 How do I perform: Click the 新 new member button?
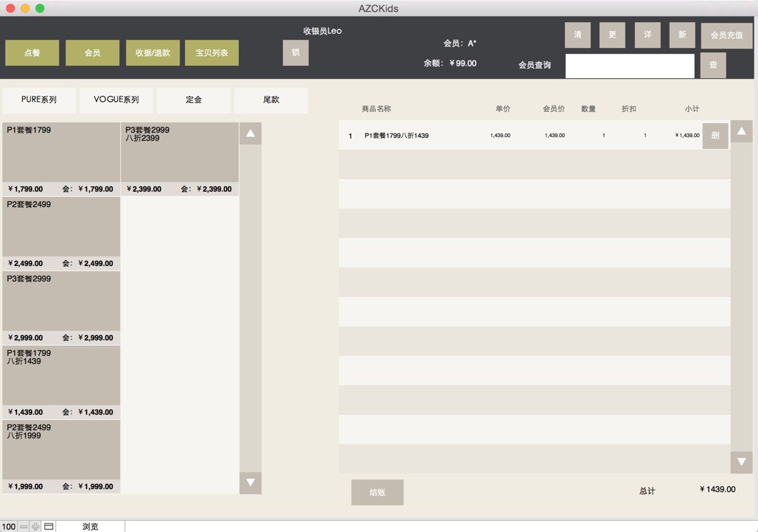tap(682, 35)
